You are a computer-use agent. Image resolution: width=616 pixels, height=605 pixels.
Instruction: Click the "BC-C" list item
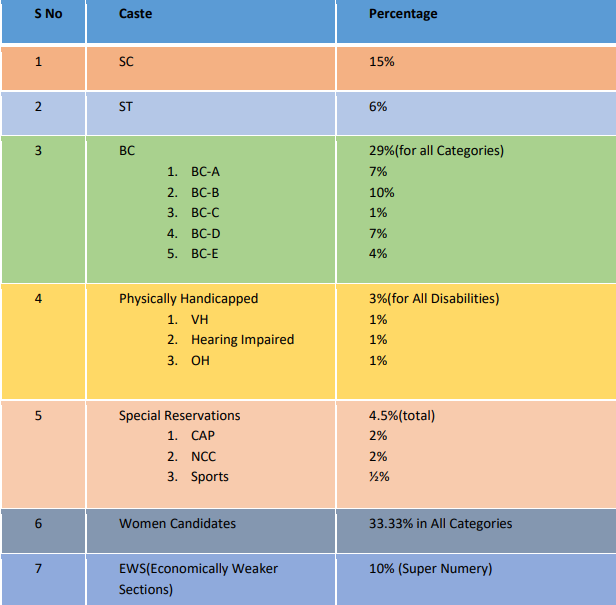click(x=205, y=213)
